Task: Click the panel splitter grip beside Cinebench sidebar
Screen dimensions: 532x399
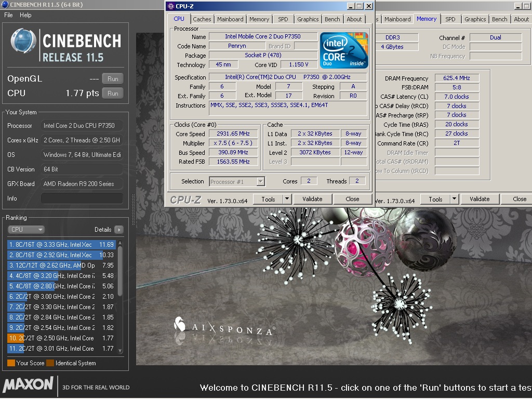Action: [x=133, y=210]
